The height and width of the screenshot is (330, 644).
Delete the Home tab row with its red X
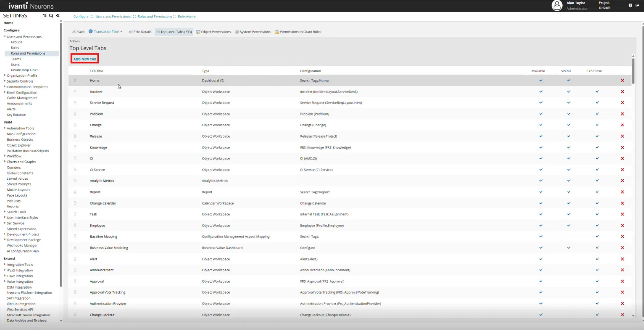[x=622, y=80]
